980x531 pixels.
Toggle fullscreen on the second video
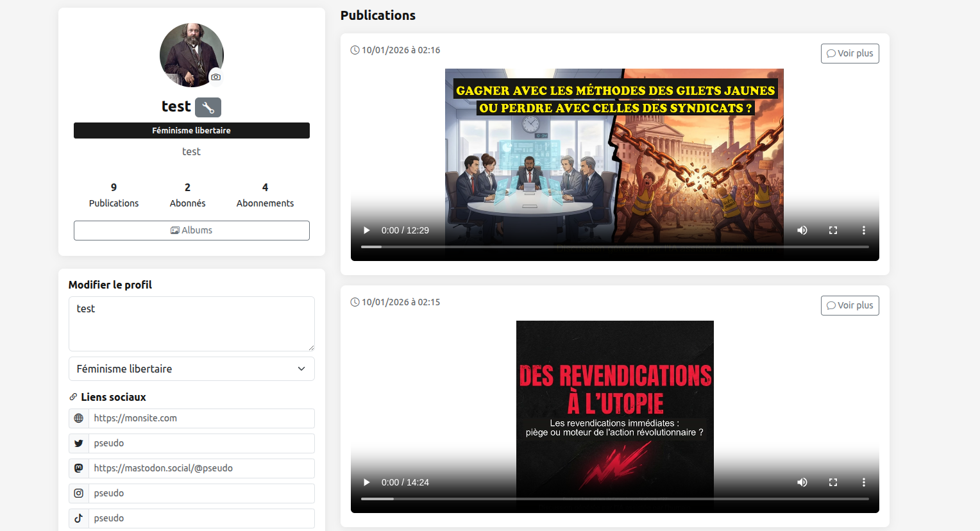click(x=832, y=482)
